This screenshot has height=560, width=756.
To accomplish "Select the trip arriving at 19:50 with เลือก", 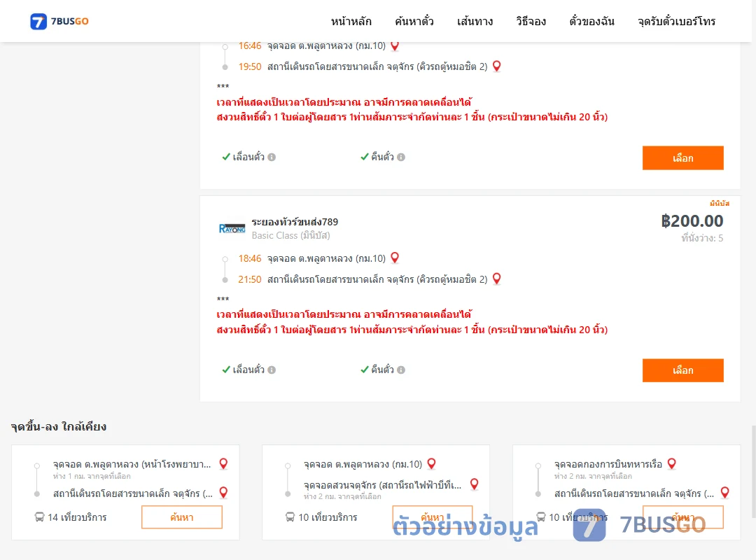I will tap(682, 158).
